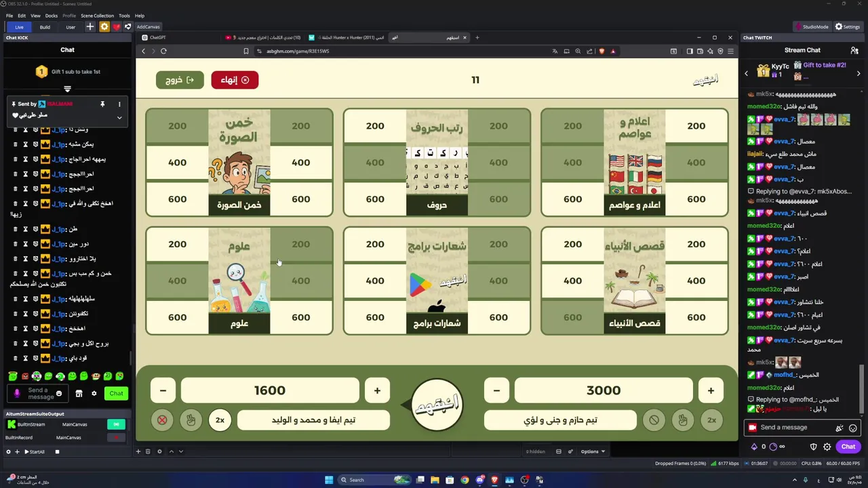Open the شعارات برامج category card image
The width and height of the screenshot is (868, 488).
(437, 281)
